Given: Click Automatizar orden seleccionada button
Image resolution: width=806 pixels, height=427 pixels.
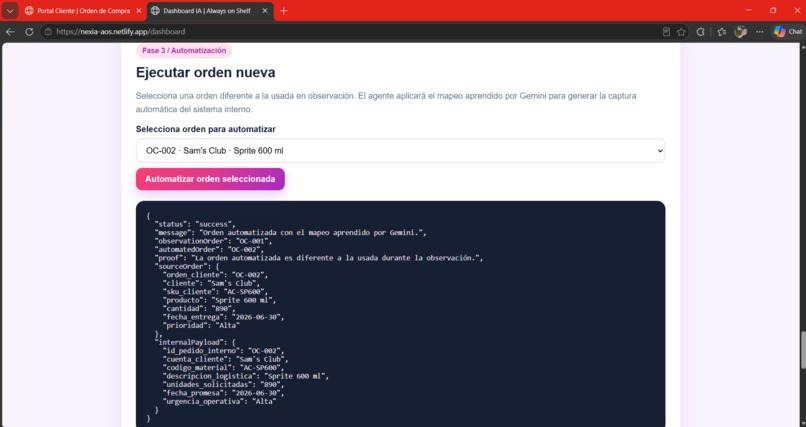Looking at the screenshot, I should [210, 179].
